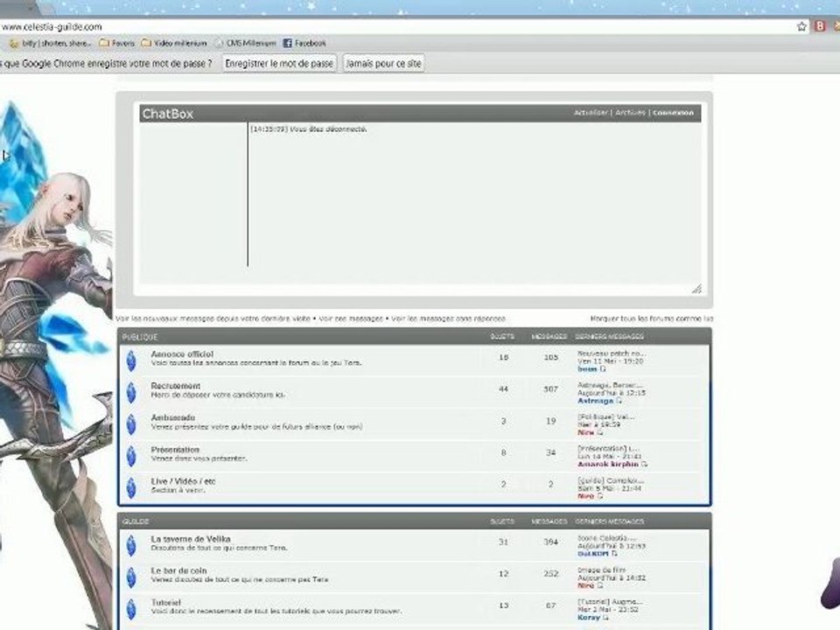Click the Voir ses messages link
The image size is (840, 630).
pyautogui.click(x=351, y=318)
